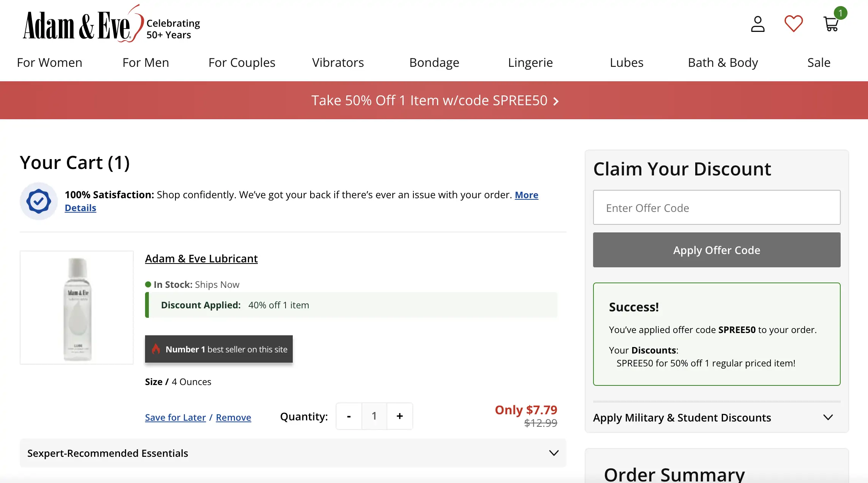The width and height of the screenshot is (868, 483).
Task: Click the Success! message heading
Action: pyautogui.click(x=634, y=307)
